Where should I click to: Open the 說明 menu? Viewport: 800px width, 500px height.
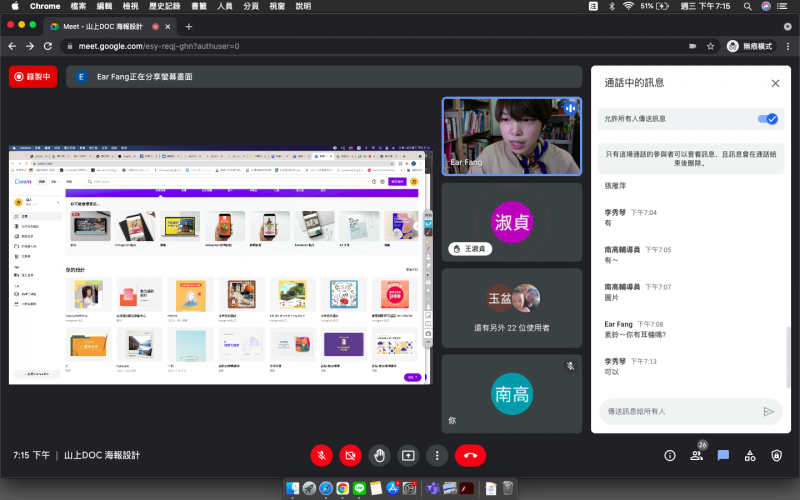(x=303, y=6)
